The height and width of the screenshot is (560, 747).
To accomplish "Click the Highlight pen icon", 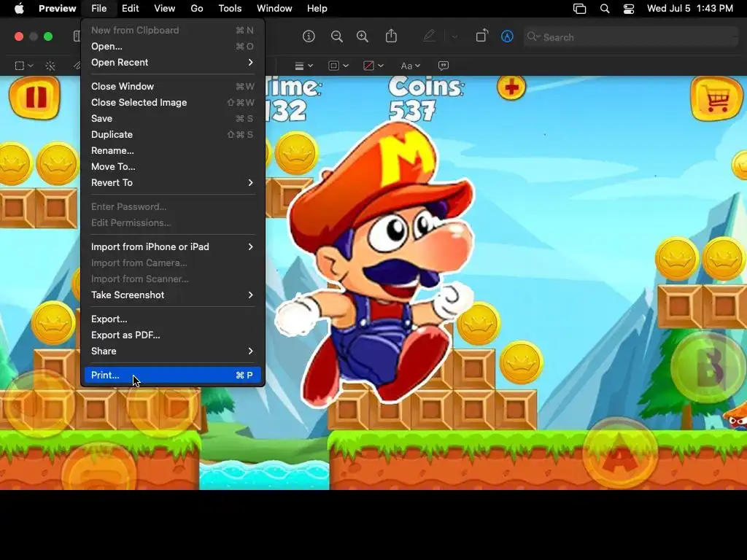I will click(429, 36).
